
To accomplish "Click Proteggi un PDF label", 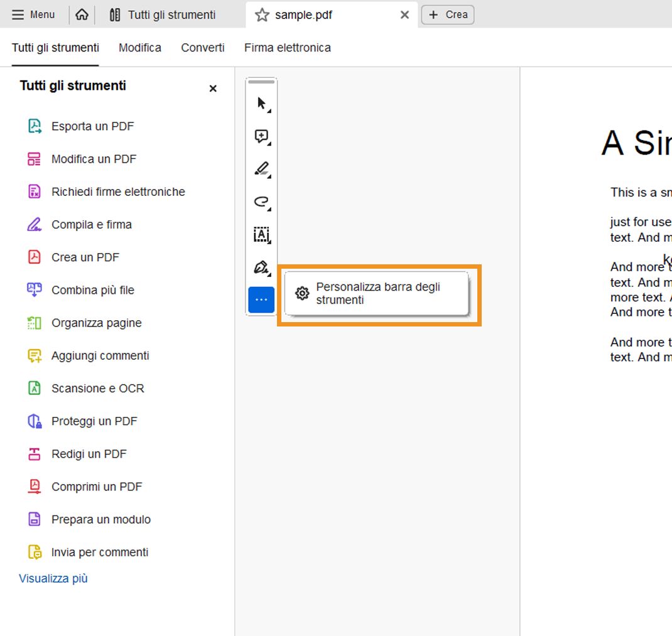I will point(94,421).
